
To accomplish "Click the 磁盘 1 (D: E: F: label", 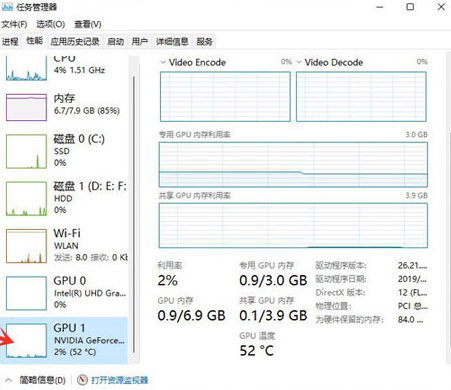I will pyautogui.click(x=90, y=186).
